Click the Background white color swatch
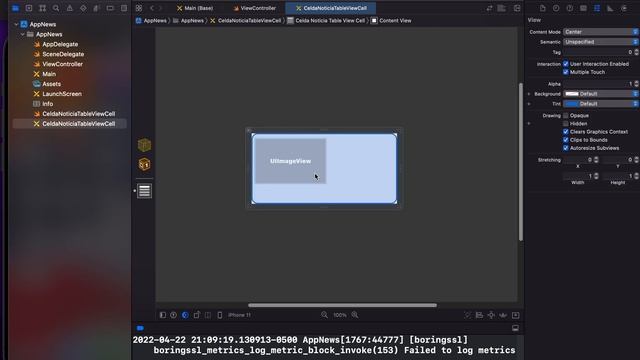The image size is (640, 360). (x=571, y=94)
